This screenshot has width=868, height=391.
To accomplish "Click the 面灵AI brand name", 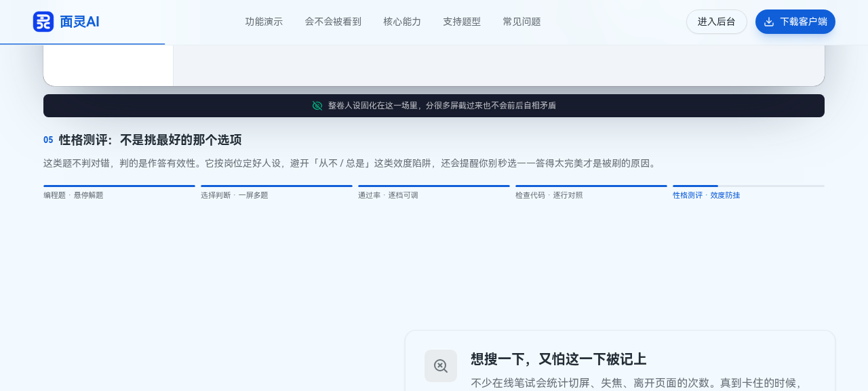I will click(79, 22).
